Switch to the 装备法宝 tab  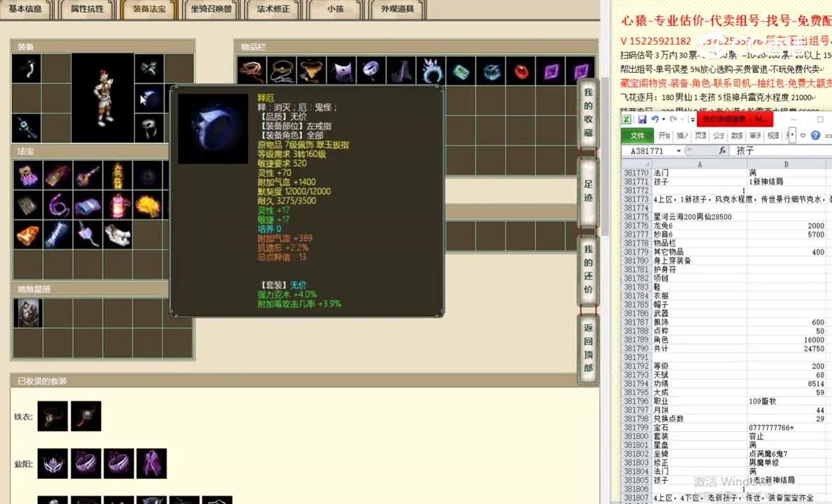coord(149,9)
